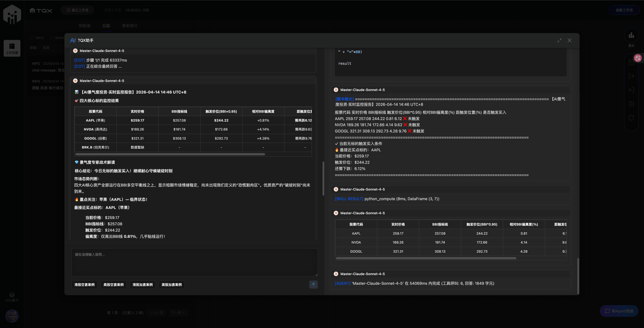Click the circular refresh icon in the right toolbar
The height and width of the screenshot is (328, 644).
(631, 118)
